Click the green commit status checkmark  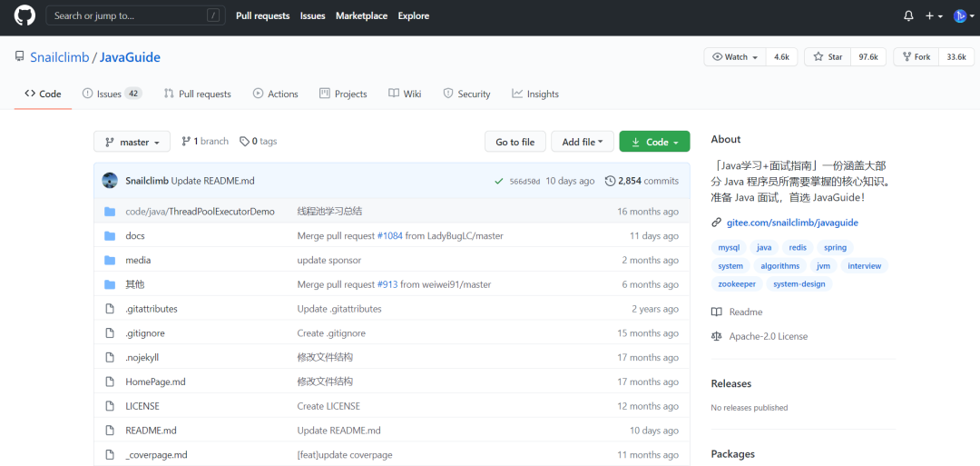click(499, 182)
